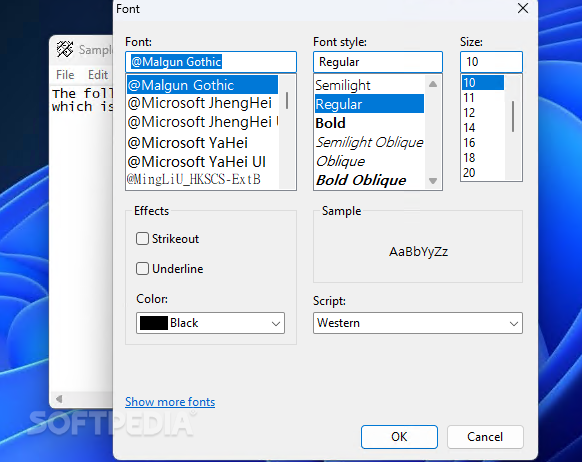This screenshot has width=582, height=462.
Task: Select Semilight font style
Action: (x=369, y=85)
